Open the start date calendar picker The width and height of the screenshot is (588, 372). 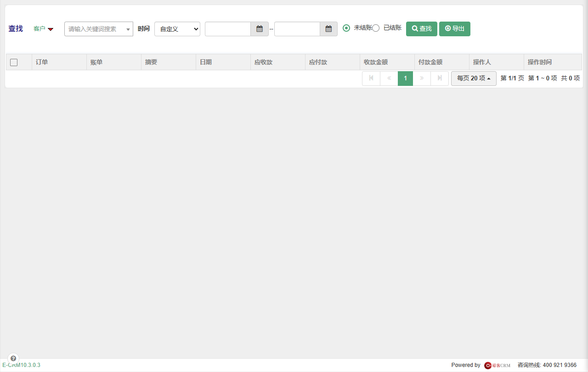tap(260, 29)
